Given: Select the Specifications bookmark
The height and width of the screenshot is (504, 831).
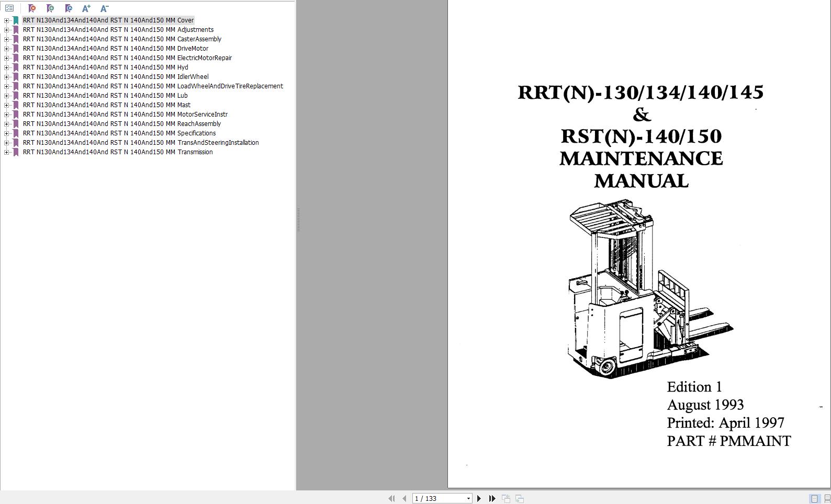Looking at the screenshot, I should pyautogui.click(x=119, y=133).
